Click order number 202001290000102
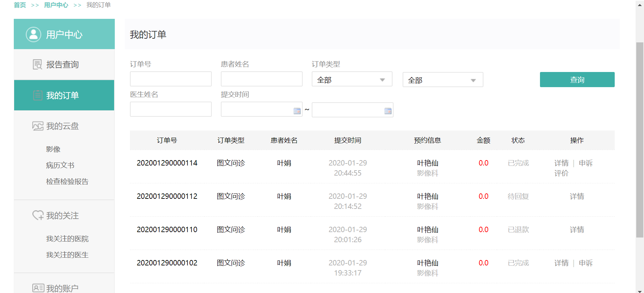 coord(167,263)
